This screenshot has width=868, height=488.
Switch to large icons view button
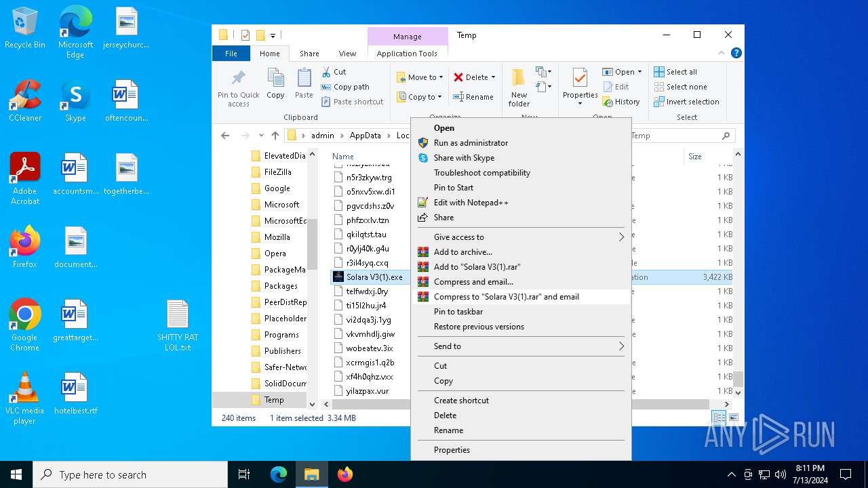point(733,418)
